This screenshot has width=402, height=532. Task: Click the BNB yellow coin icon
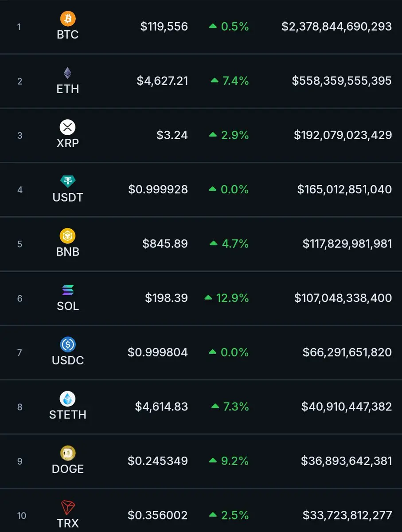pyautogui.click(x=68, y=236)
